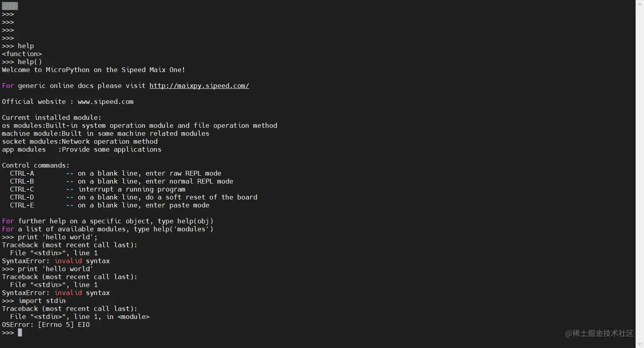644x348 pixels.
Task: Click the "OSError: [Errno 5] EIO" message
Action: (x=46, y=325)
